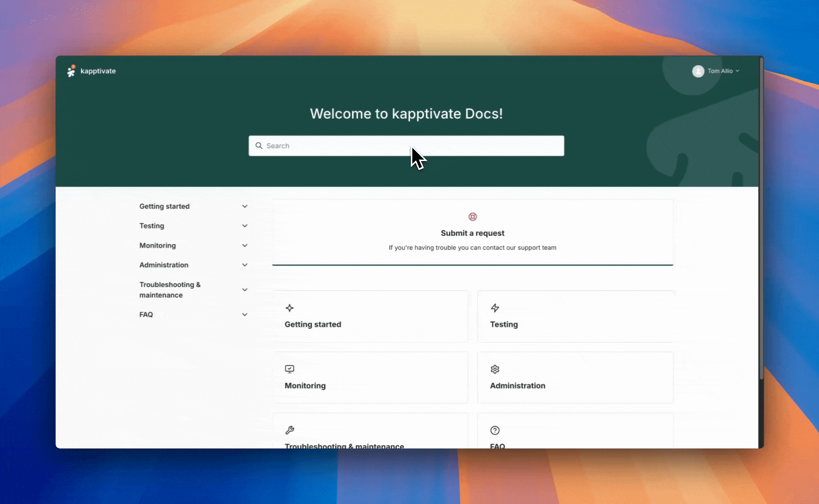Expand the Administration sidebar chevron
The height and width of the screenshot is (504, 819).
[245, 265]
